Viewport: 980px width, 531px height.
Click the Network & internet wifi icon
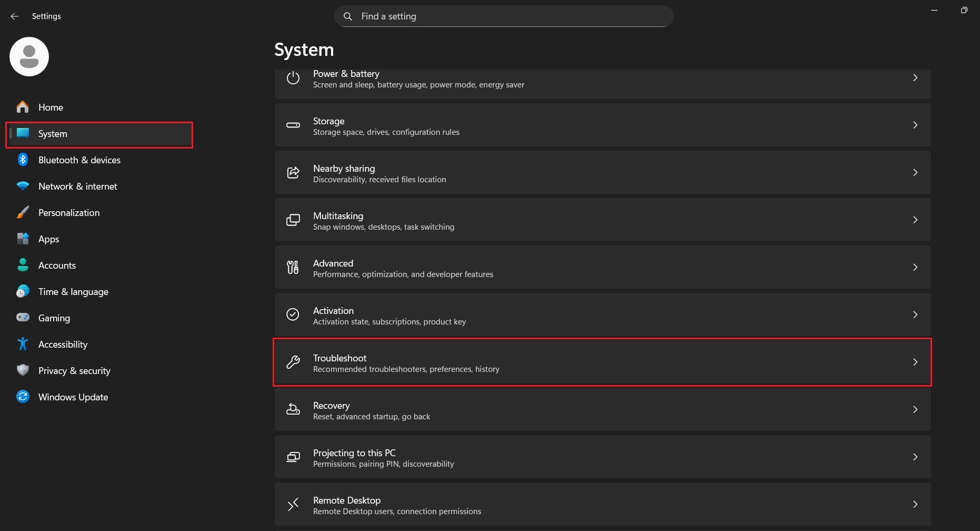(x=23, y=186)
